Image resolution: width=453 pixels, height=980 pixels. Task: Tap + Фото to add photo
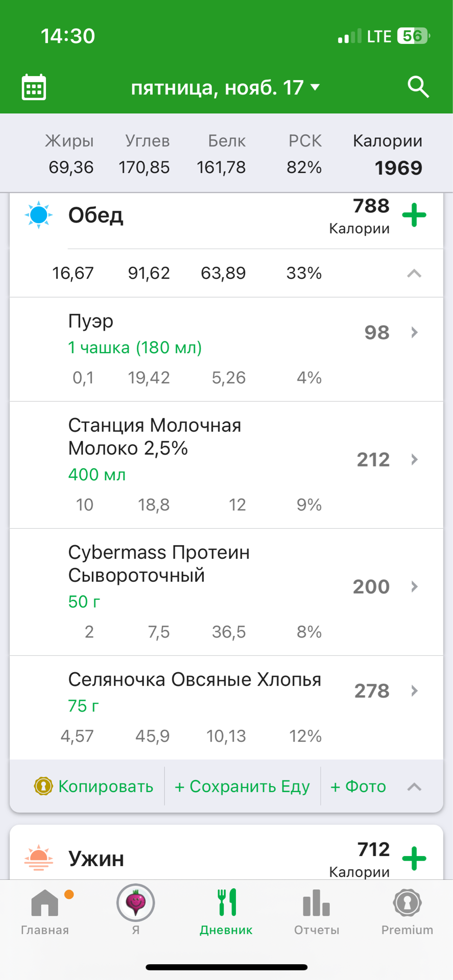(358, 787)
